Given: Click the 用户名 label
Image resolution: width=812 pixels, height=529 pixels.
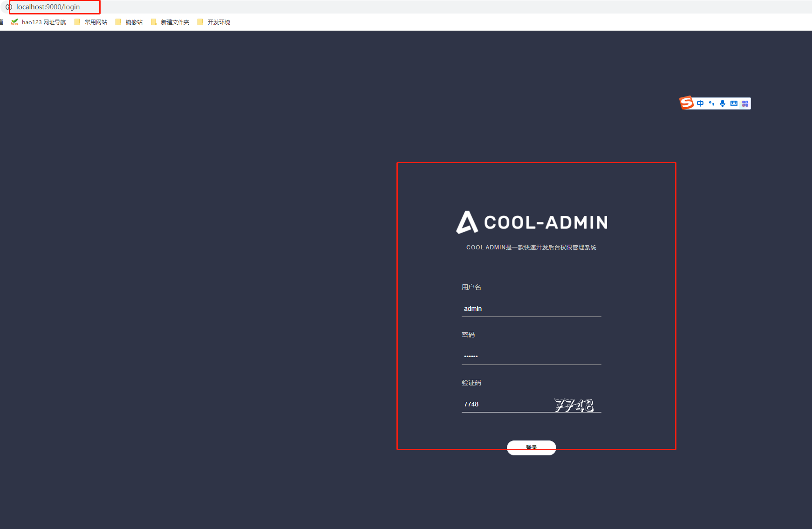Looking at the screenshot, I should [471, 287].
